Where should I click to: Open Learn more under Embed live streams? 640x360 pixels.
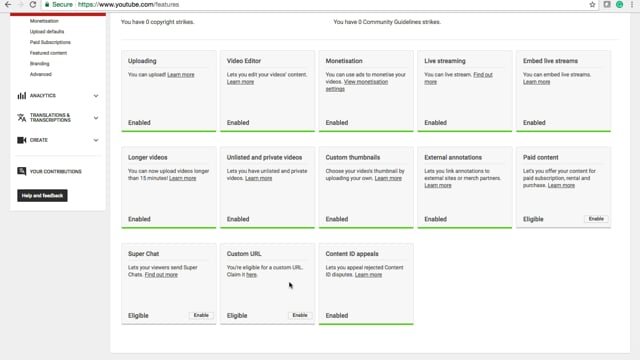[537, 82]
